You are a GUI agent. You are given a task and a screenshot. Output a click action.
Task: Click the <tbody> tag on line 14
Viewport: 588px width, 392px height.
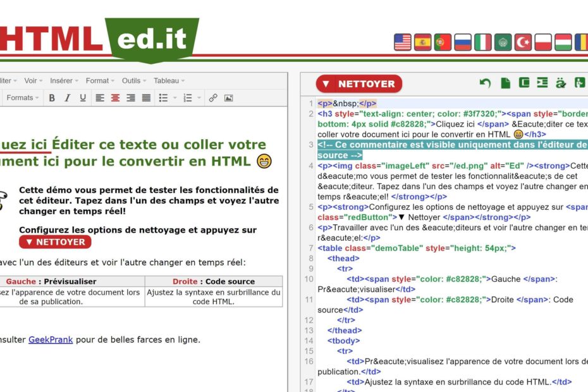coord(343,341)
